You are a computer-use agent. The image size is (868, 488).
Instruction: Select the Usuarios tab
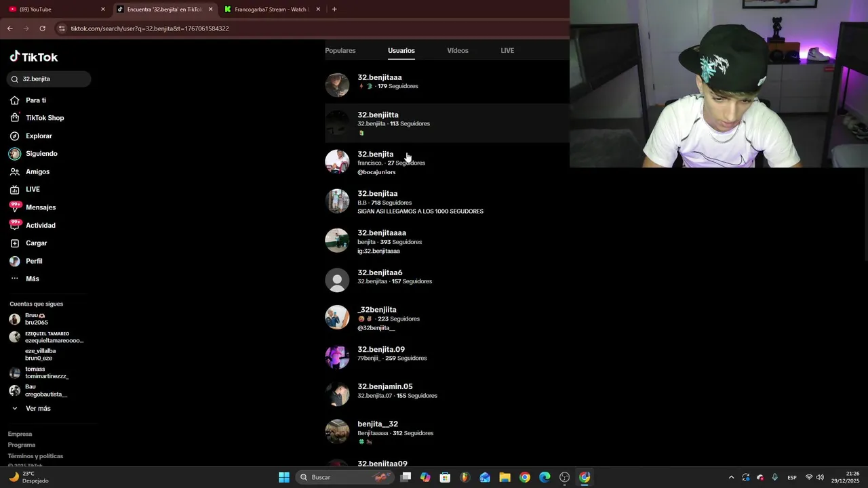(x=401, y=51)
